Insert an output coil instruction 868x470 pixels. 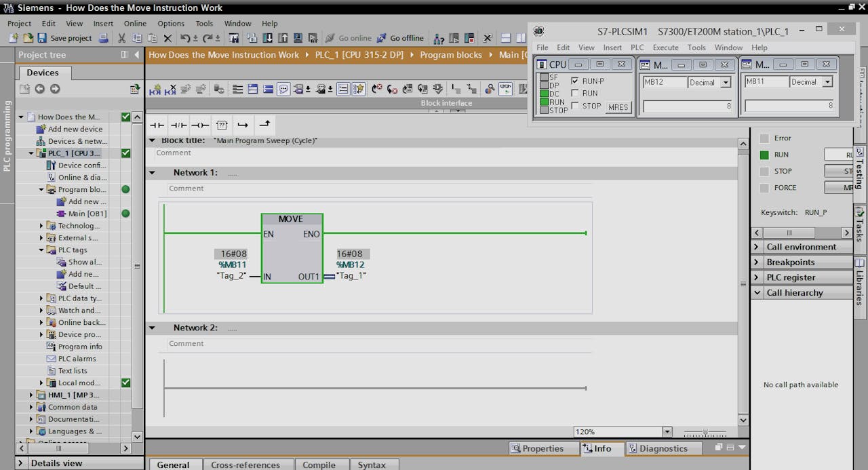[x=199, y=125]
